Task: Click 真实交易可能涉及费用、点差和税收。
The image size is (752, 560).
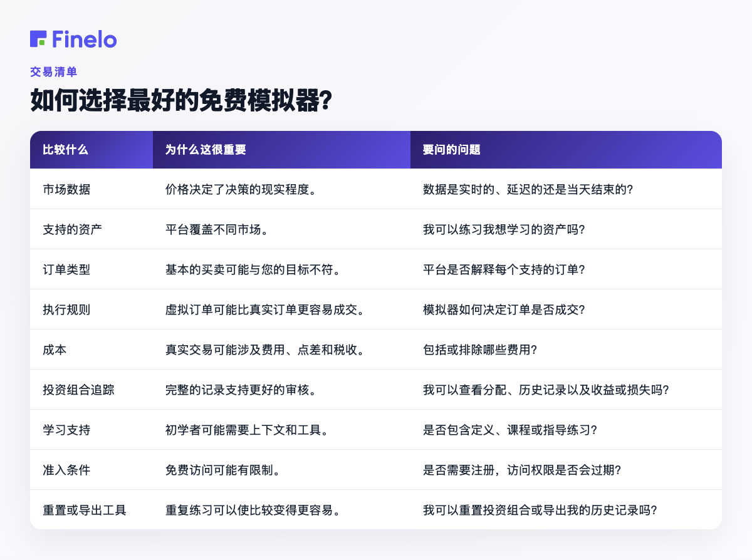Action: pos(264,350)
